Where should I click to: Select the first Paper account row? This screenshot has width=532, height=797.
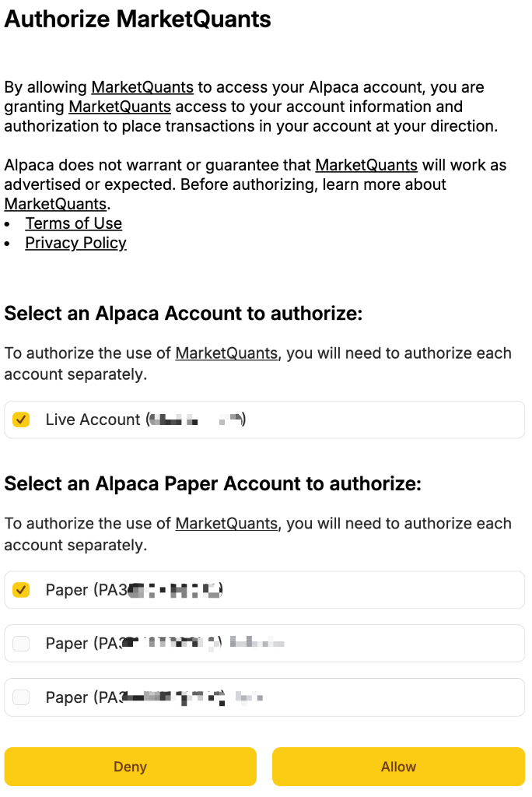point(264,589)
